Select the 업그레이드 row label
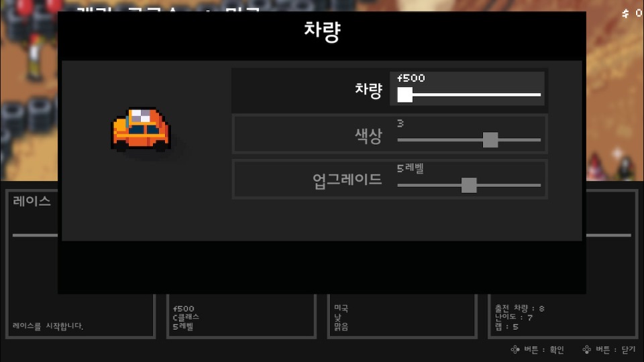 [347, 180]
